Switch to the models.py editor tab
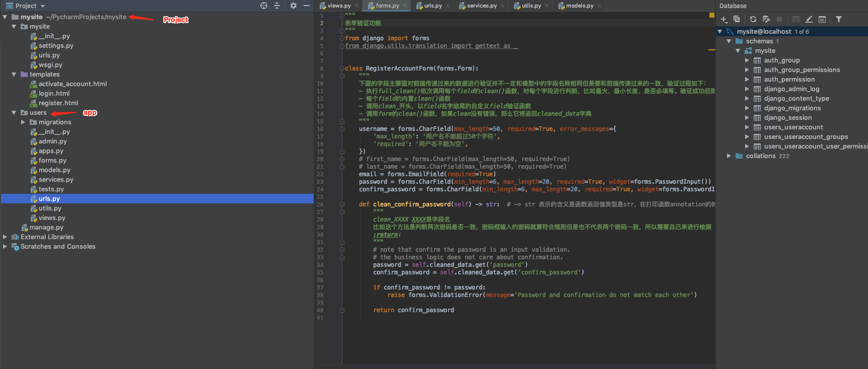The height and width of the screenshot is (369, 868). 579,6
